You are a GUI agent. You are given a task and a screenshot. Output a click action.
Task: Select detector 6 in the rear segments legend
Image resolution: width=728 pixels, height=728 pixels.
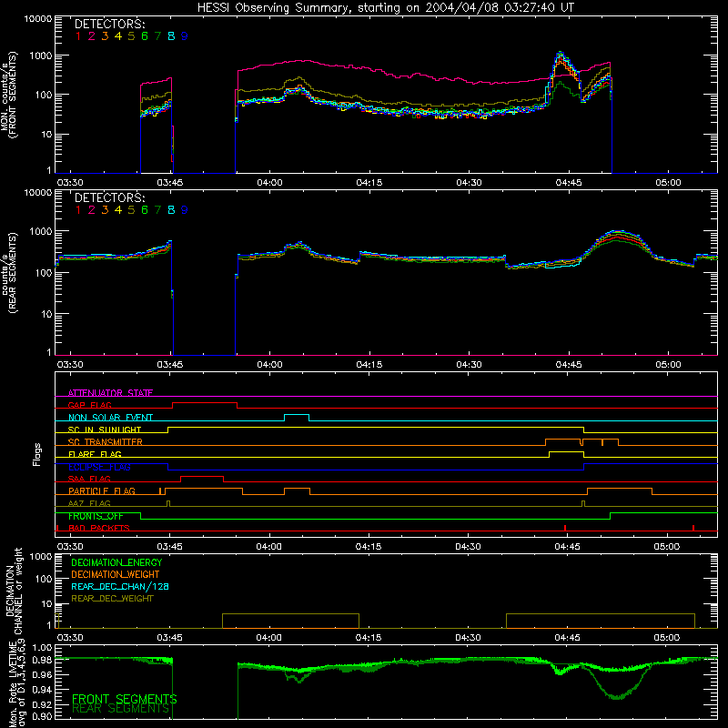coord(145,210)
